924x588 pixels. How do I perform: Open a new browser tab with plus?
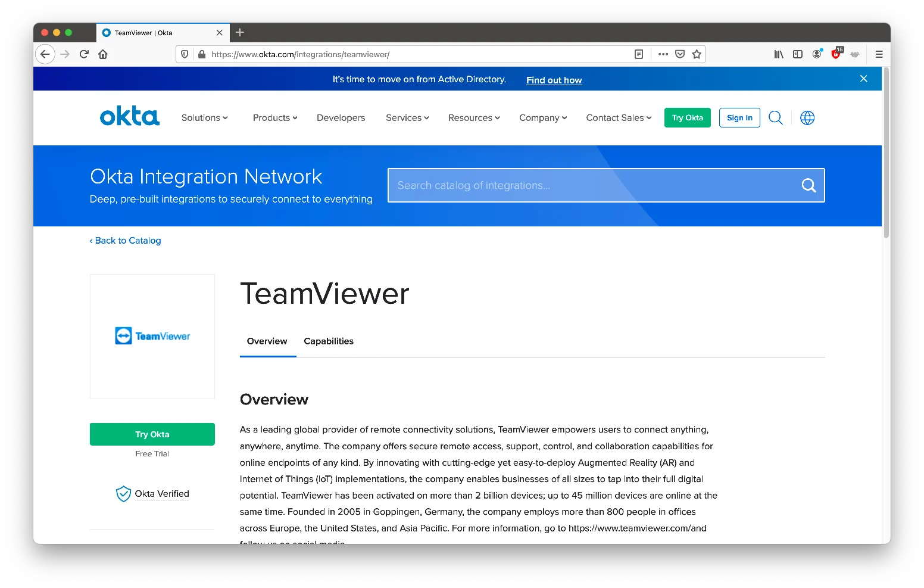coord(240,33)
